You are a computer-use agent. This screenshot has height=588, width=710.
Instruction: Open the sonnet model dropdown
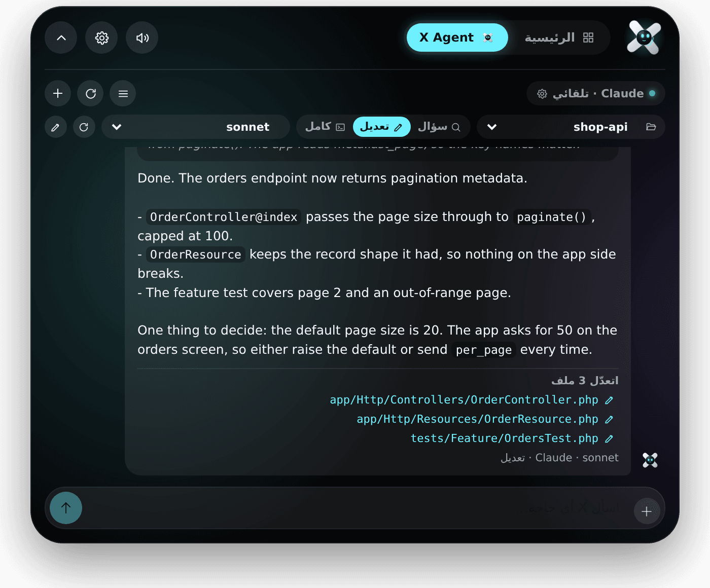(x=196, y=127)
